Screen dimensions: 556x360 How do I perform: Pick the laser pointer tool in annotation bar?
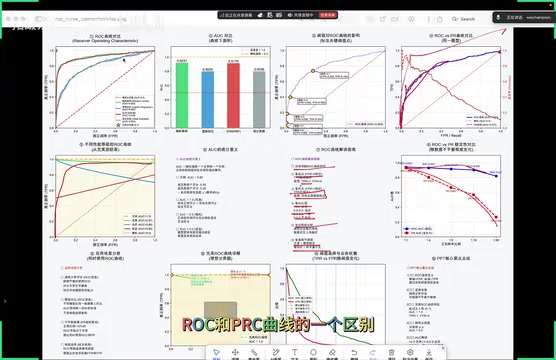(254, 353)
